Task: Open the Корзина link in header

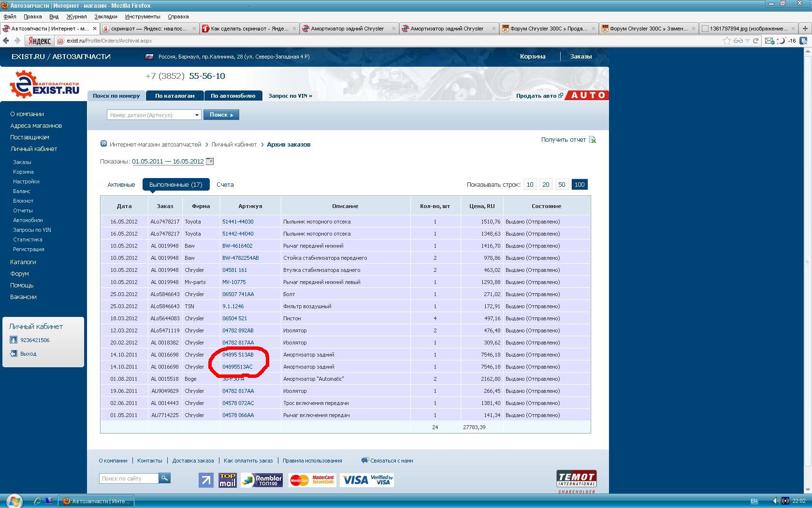Action: [x=533, y=57]
